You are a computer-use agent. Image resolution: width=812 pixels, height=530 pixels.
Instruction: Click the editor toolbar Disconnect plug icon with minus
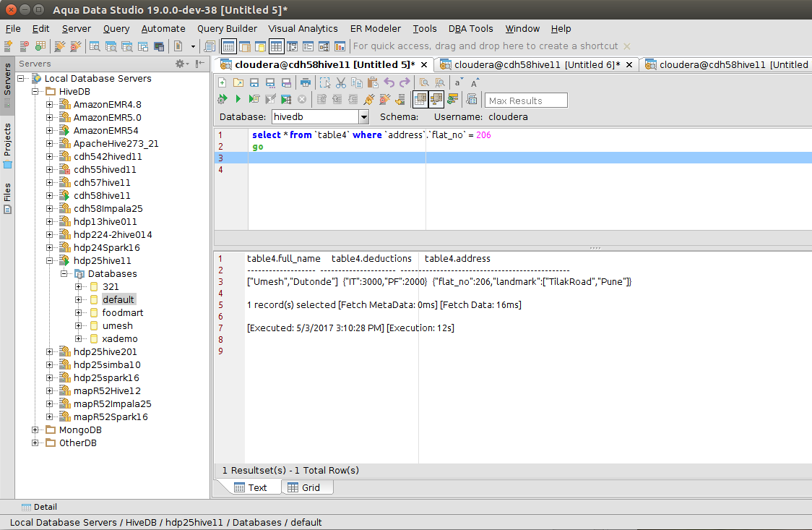click(385, 99)
